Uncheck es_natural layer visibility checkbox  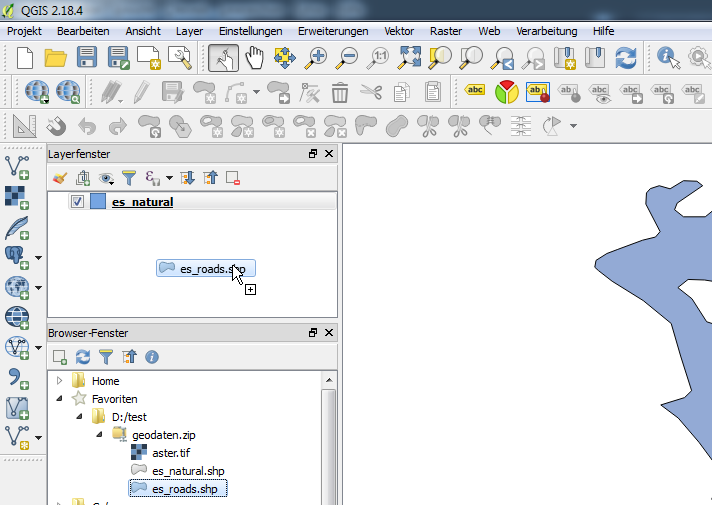77,201
